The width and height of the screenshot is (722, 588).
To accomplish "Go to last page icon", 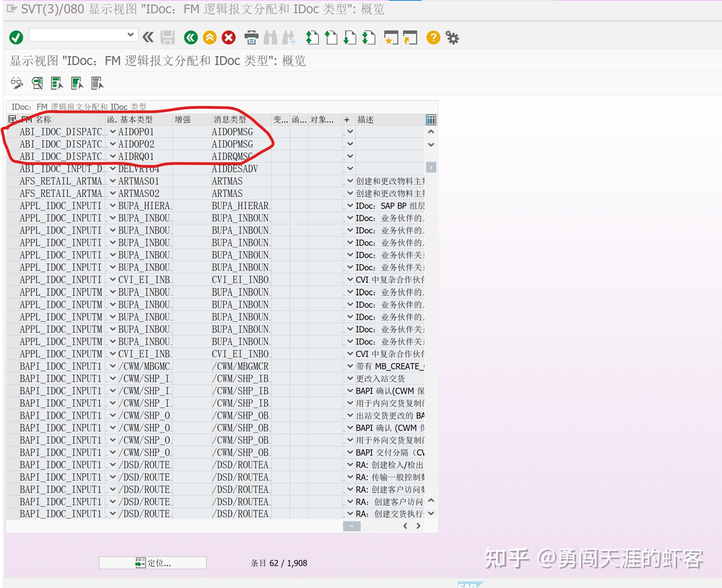I will (x=369, y=37).
